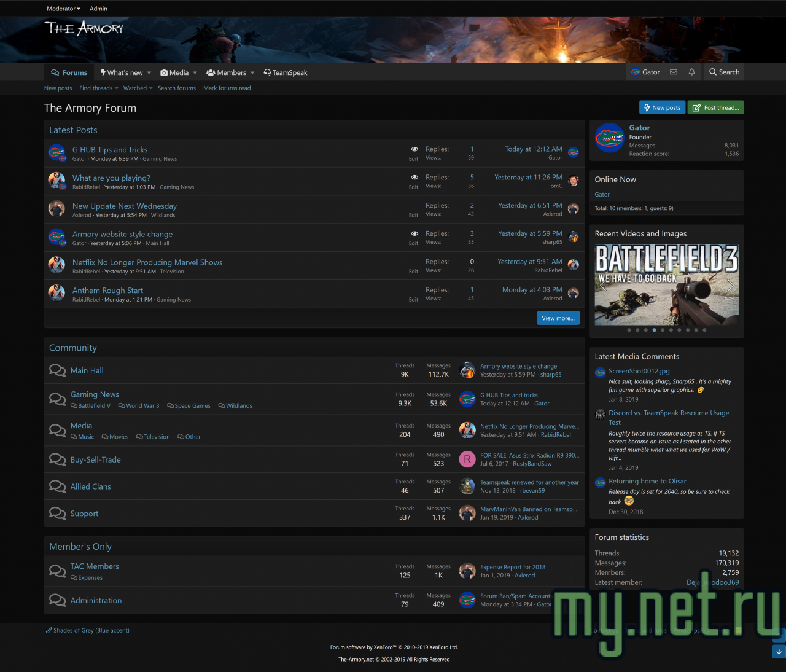The image size is (786, 672).
Task: Click the View more button
Action: tap(558, 318)
